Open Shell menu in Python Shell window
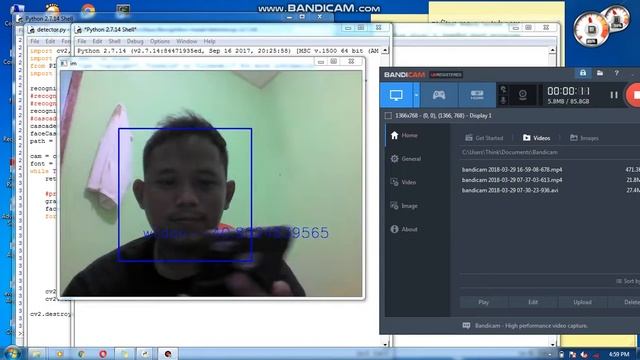Screen dimensions: 640x360 (114, 41)
